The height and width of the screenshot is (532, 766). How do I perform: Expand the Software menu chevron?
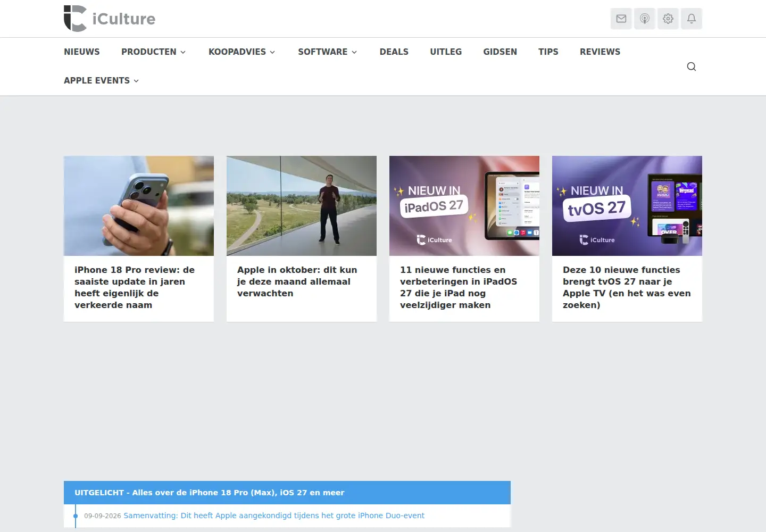click(354, 52)
